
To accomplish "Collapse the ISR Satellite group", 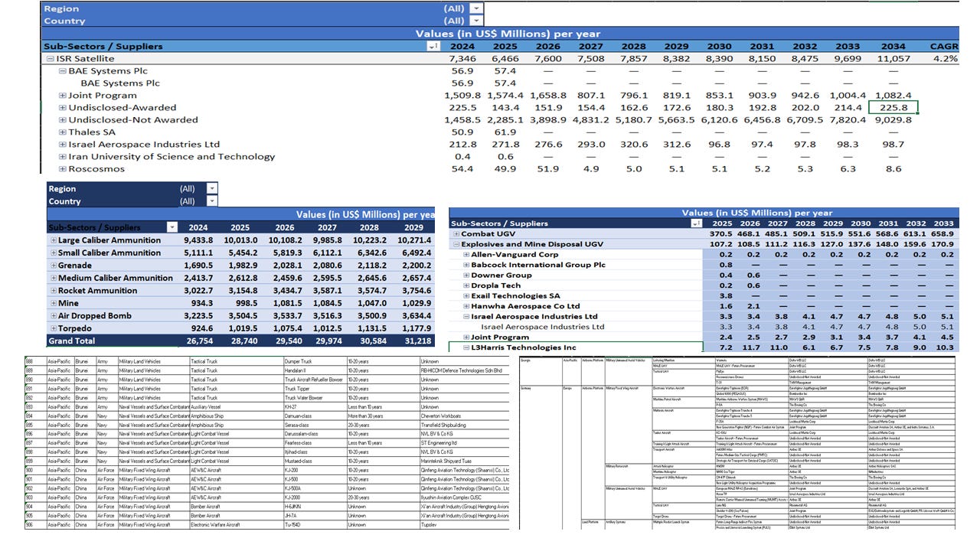I will [x=50, y=58].
